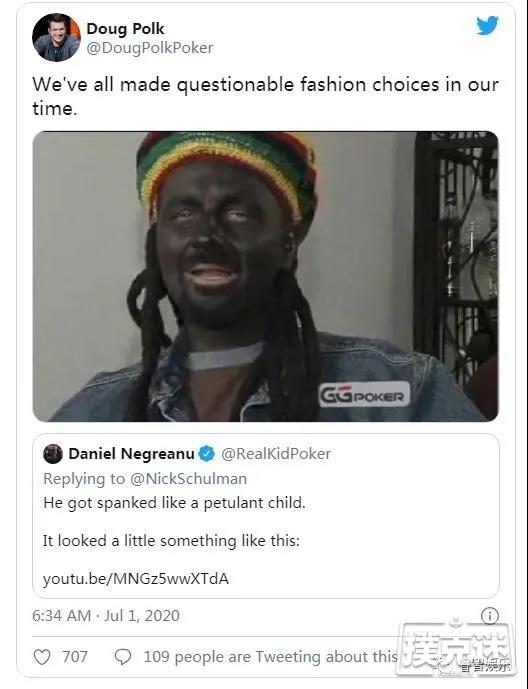The width and height of the screenshot is (528, 689).
Task: Click the tweet info circle icon
Action: coord(489,616)
